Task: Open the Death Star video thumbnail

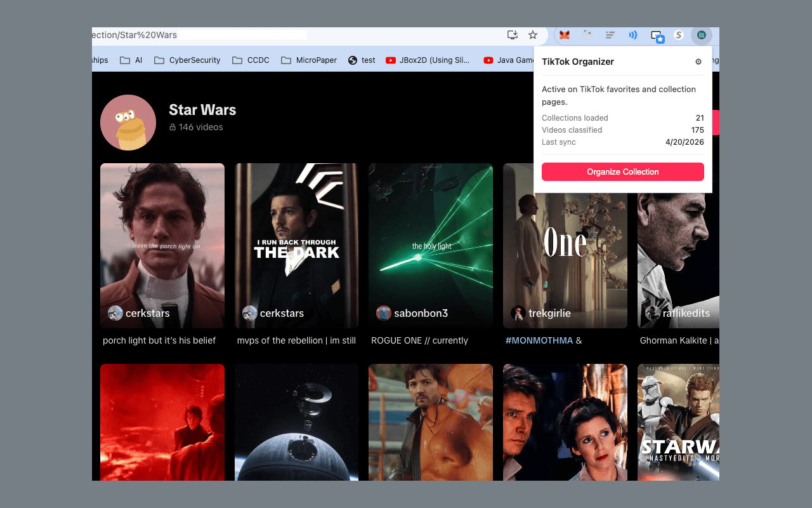Action: (297, 422)
